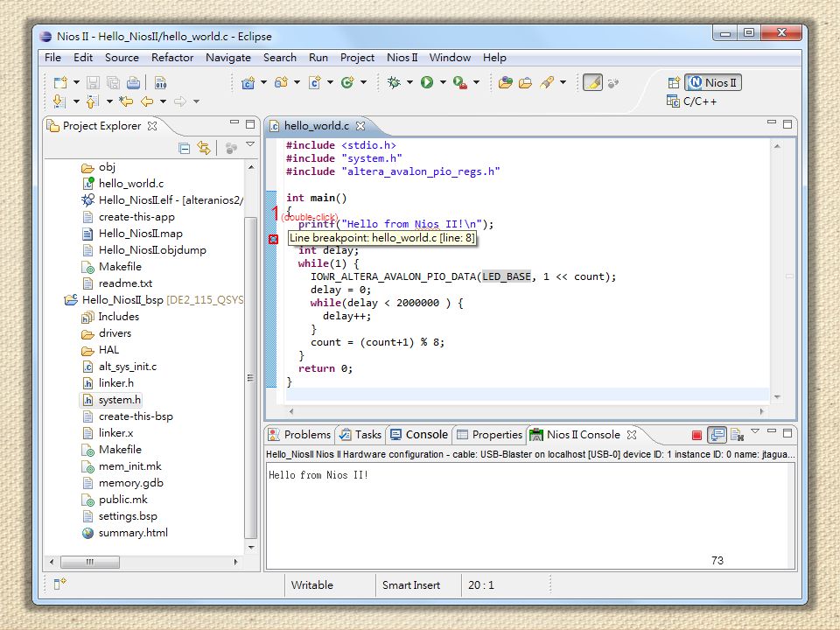This screenshot has width=840, height=630.
Task: Maximize the editor area panel
Action: pos(787,123)
